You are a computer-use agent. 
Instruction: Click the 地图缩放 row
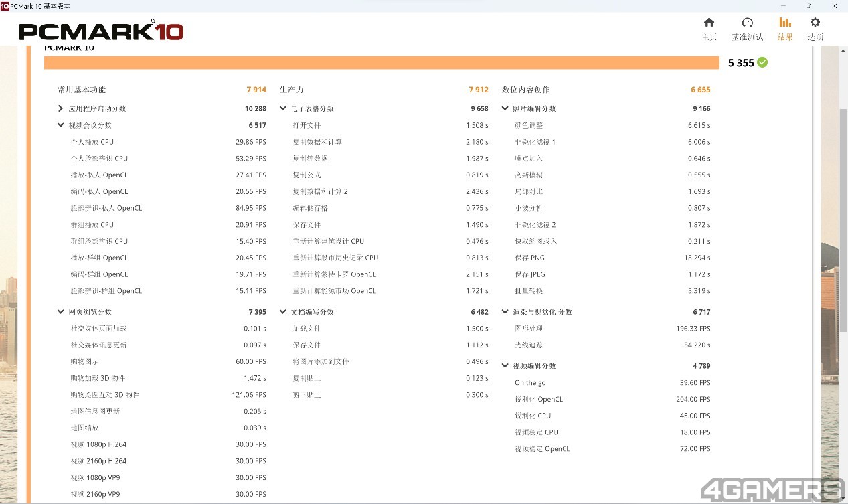(x=169, y=428)
